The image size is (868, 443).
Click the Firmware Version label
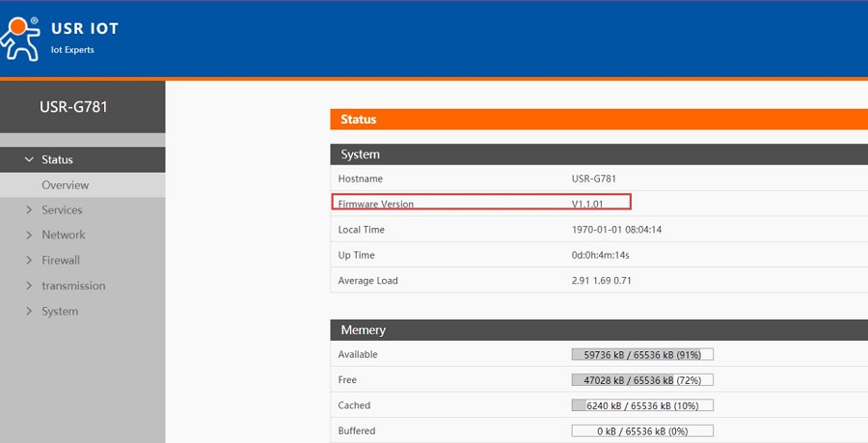pos(376,204)
